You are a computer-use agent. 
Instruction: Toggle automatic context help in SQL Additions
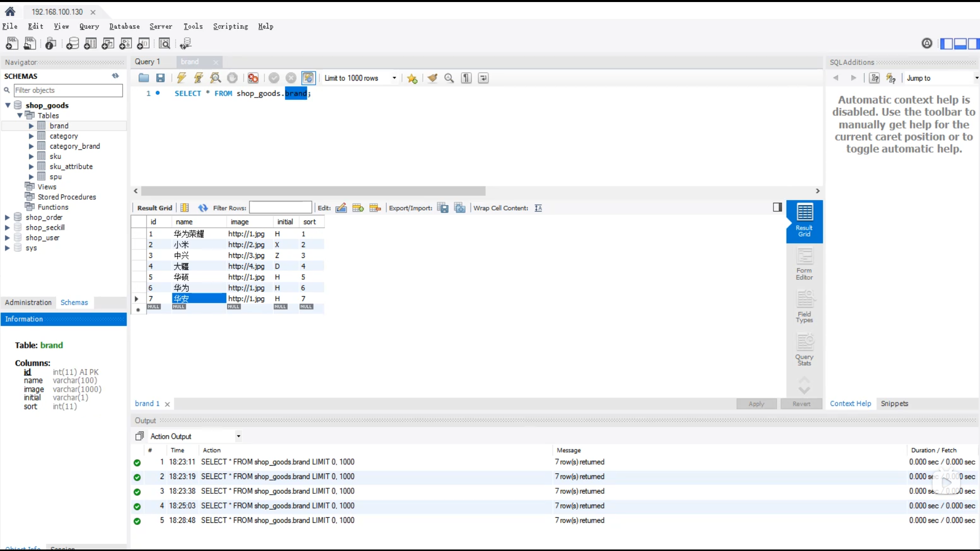click(x=891, y=78)
